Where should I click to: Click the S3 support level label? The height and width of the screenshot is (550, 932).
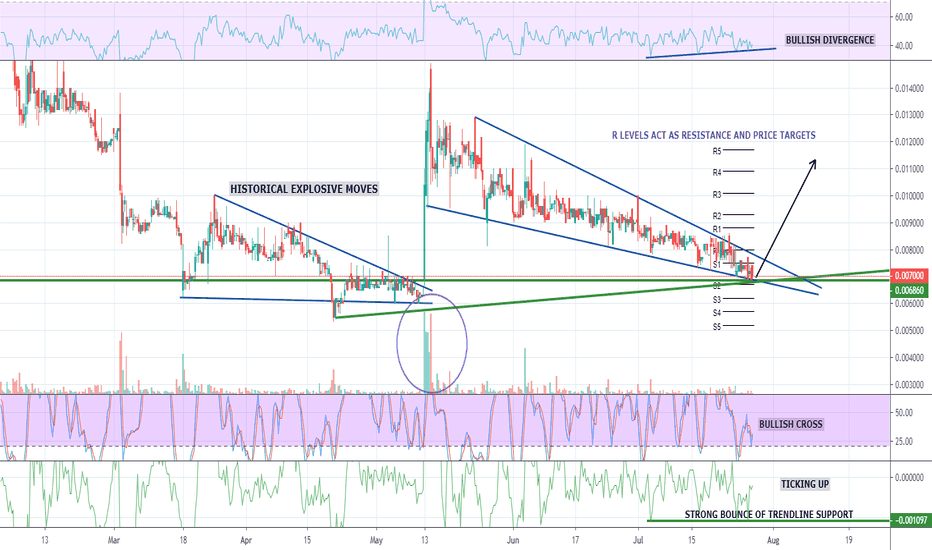tap(717, 300)
